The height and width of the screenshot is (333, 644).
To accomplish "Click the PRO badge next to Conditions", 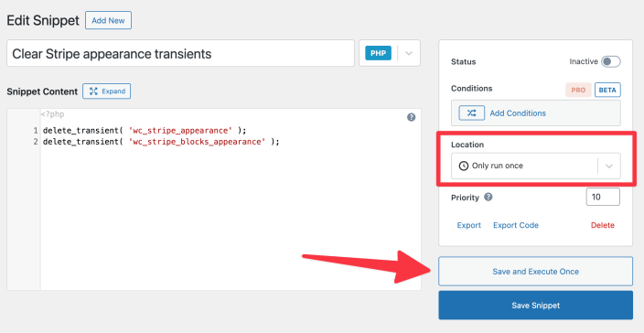I will coord(578,90).
